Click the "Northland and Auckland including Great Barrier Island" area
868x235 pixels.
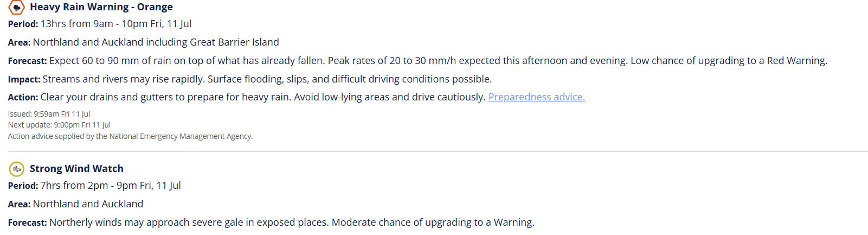(x=156, y=42)
